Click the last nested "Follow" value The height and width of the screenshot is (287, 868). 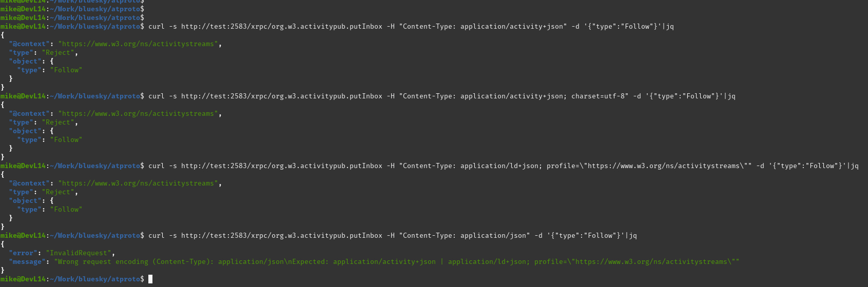66,209
